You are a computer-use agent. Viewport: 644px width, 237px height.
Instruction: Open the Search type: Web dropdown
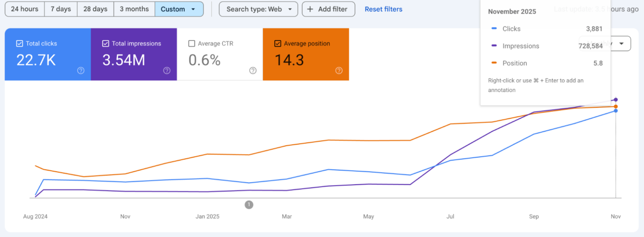point(258,9)
